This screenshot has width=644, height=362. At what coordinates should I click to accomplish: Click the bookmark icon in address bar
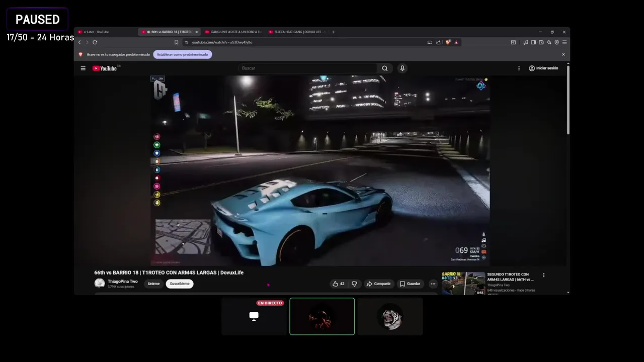[176, 42]
